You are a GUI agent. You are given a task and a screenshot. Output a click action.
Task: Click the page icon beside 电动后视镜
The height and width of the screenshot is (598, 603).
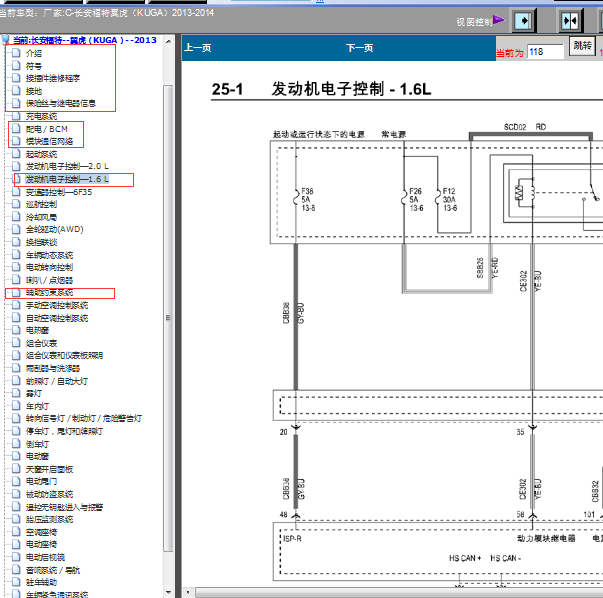pos(16,556)
